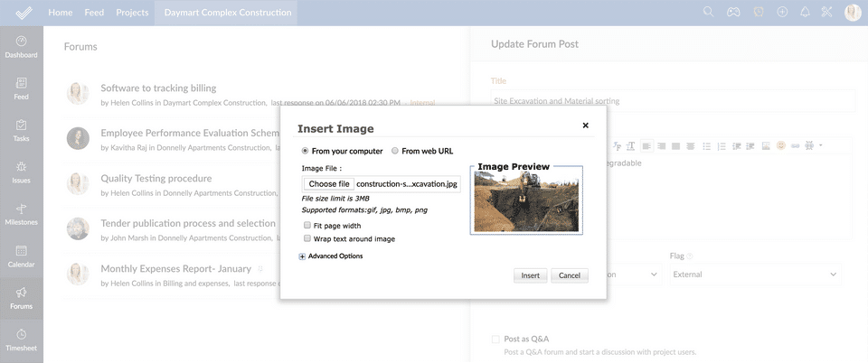This screenshot has width=868, height=363.
Task: Open the Flag dropdown set to External
Action: (755, 274)
